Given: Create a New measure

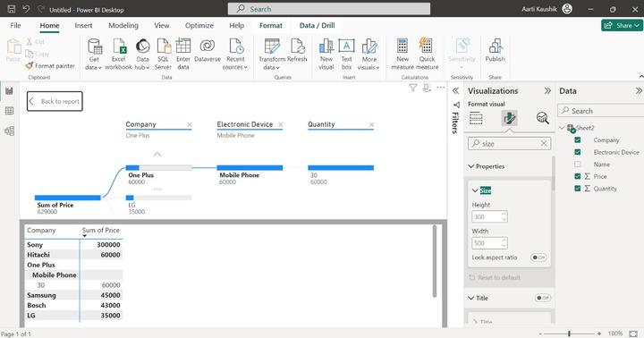Looking at the screenshot, I should [402, 55].
